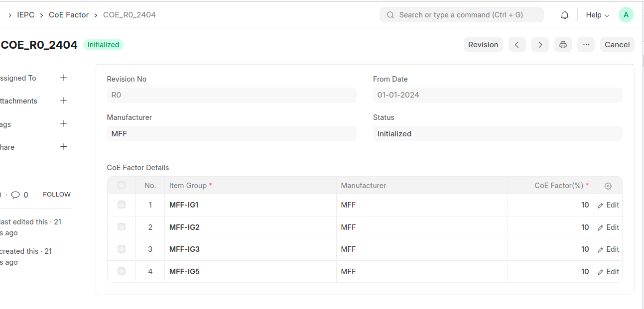Check the checkbox for row 1 MFF-IG1
This screenshot has height=309, width=644.
click(x=121, y=205)
